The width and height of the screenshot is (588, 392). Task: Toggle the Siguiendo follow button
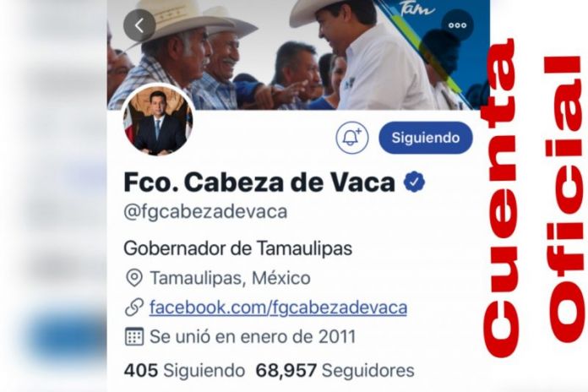[426, 138]
